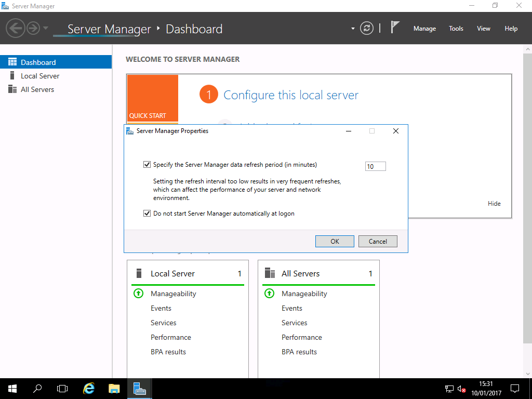Viewport: 532px width, 399px height.
Task: Click network status tray icon
Action: [x=449, y=389]
